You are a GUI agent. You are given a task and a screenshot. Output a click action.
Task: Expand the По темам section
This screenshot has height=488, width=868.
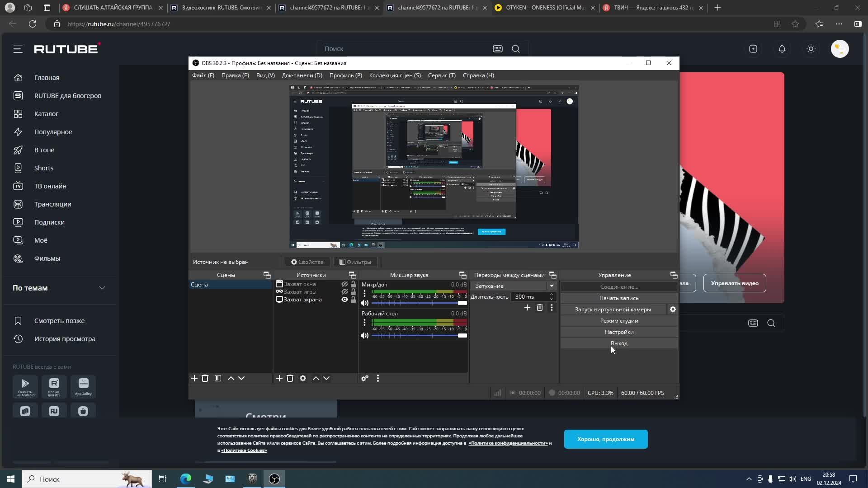(x=102, y=288)
